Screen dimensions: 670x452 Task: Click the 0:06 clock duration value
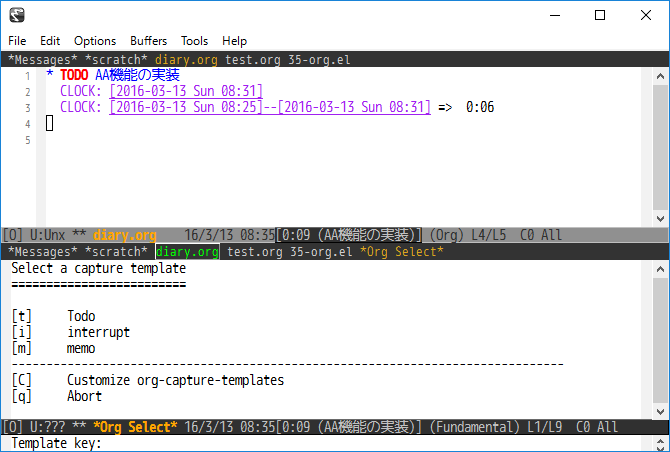pos(480,107)
